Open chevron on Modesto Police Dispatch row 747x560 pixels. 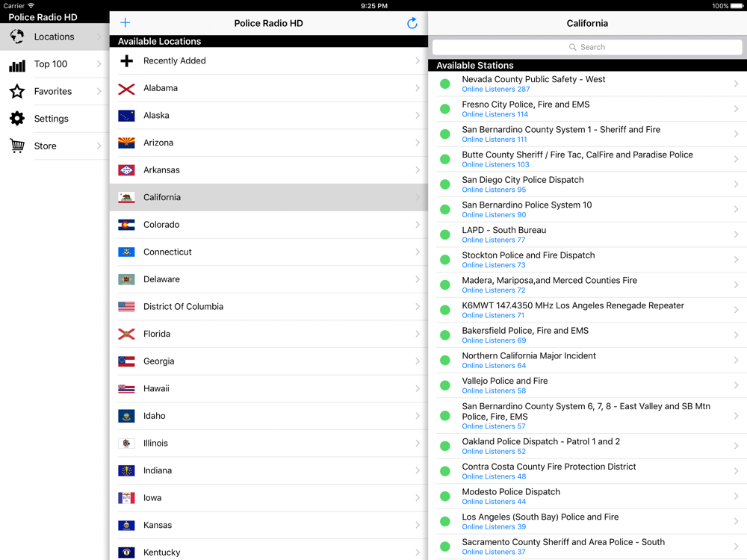(x=736, y=497)
